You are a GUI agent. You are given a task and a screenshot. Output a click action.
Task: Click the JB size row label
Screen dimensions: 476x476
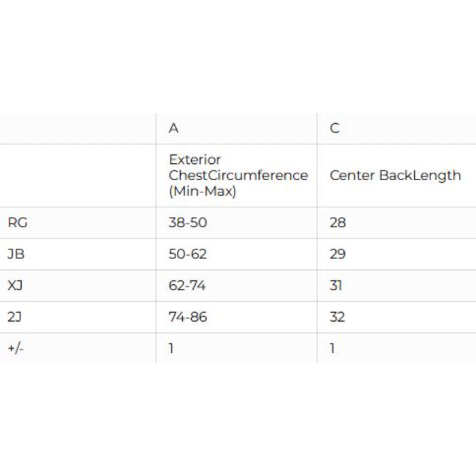(16, 254)
